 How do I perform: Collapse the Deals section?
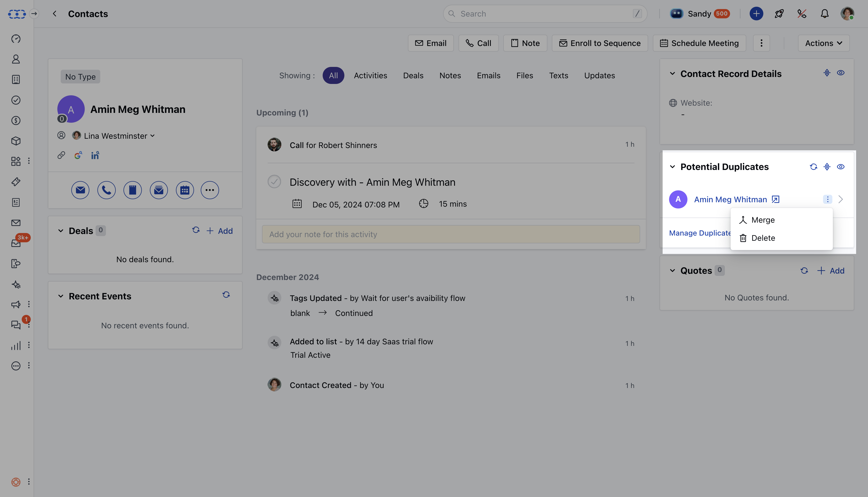coord(61,231)
